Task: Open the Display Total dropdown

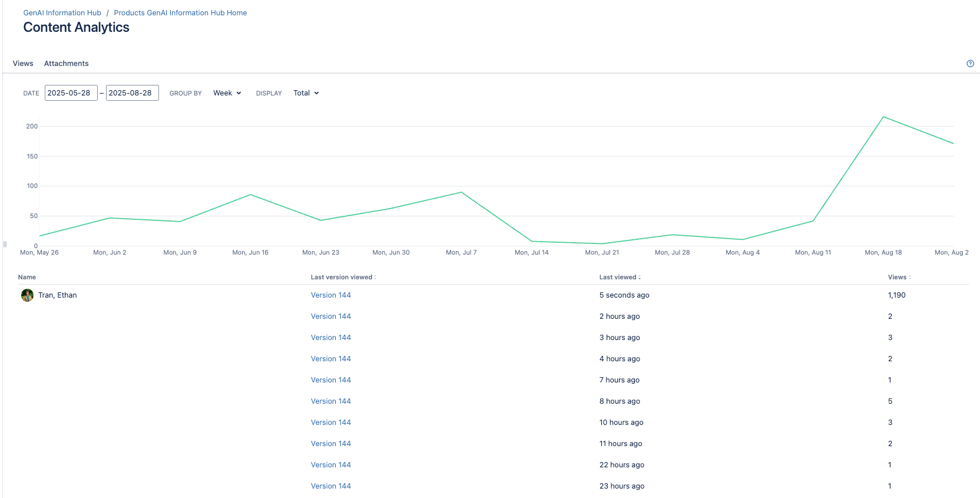Action: [306, 93]
